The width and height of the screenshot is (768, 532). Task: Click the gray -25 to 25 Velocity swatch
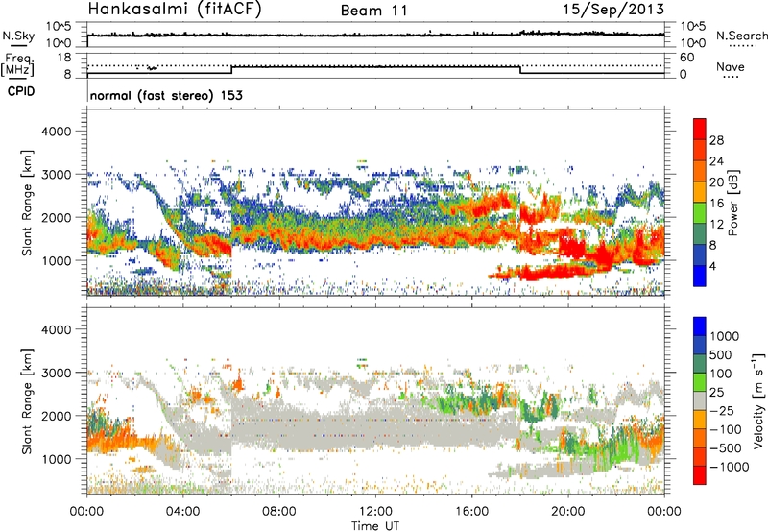click(x=700, y=400)
